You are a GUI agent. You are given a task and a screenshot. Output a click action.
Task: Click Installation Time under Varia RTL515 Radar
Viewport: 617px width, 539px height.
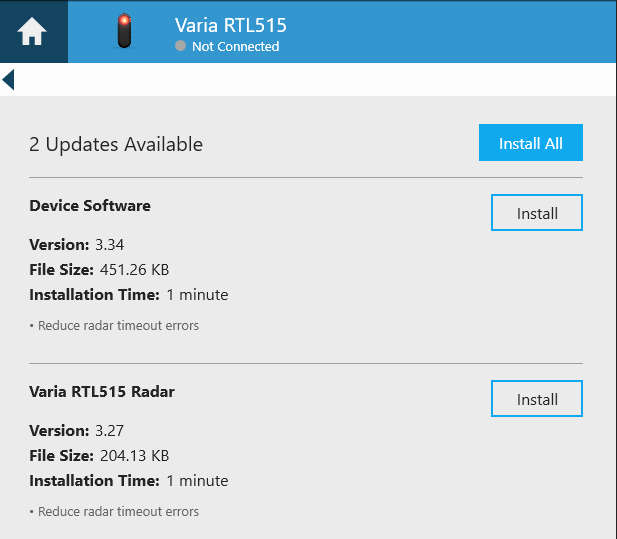click(129, 481)
